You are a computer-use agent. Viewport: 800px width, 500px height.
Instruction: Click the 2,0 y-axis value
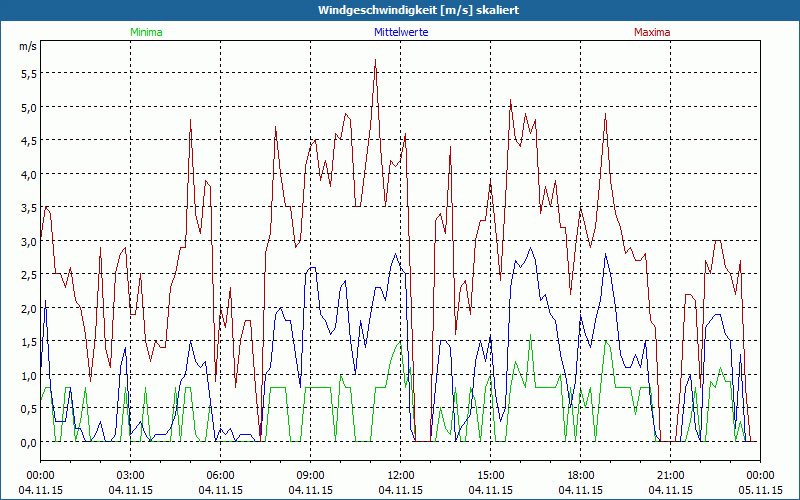29,309
